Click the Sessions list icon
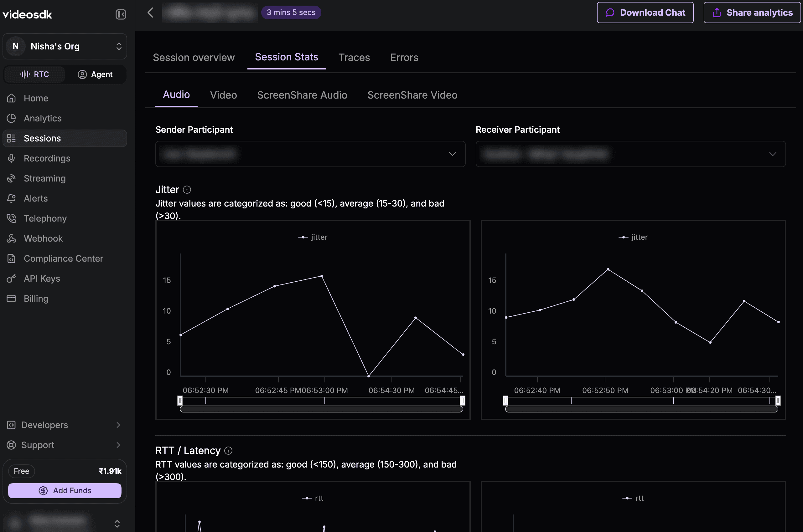 (x=12, y=138)
